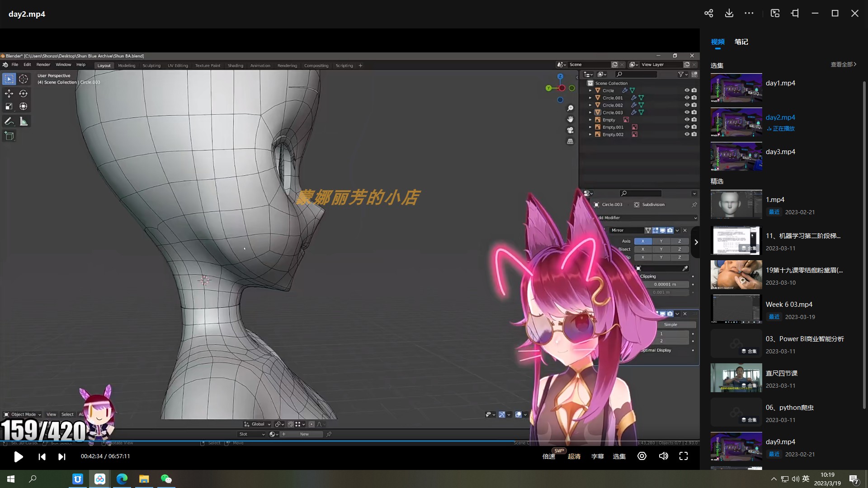This screenshot has width=868, height=488.
Task: Click the viewport pan hand icon
Action: 571,119
